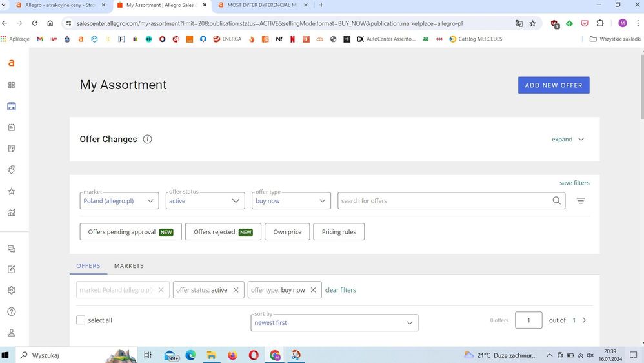Screen dimensions: 644x363
Task: Open the orders clipboard icon in sidebar
Action: coord(12,127)
